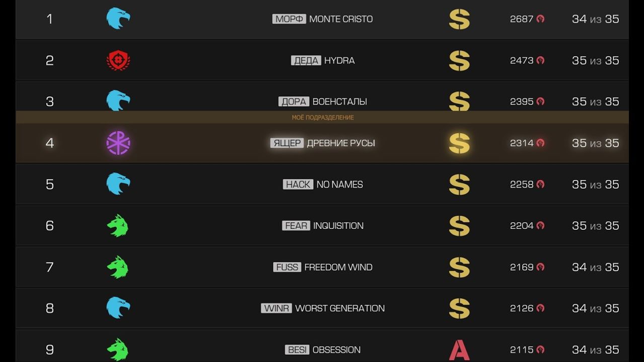The height and width of the screenshot is (362, 644).
Task: Click the red A league badge for OBSESSION
Action: point(459,350)
